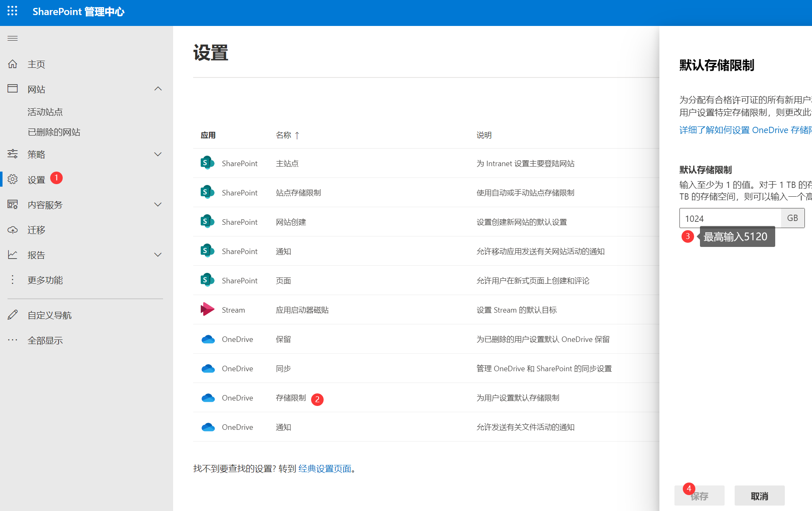Open the classic settings page link
812x511 pixels.
325,469
